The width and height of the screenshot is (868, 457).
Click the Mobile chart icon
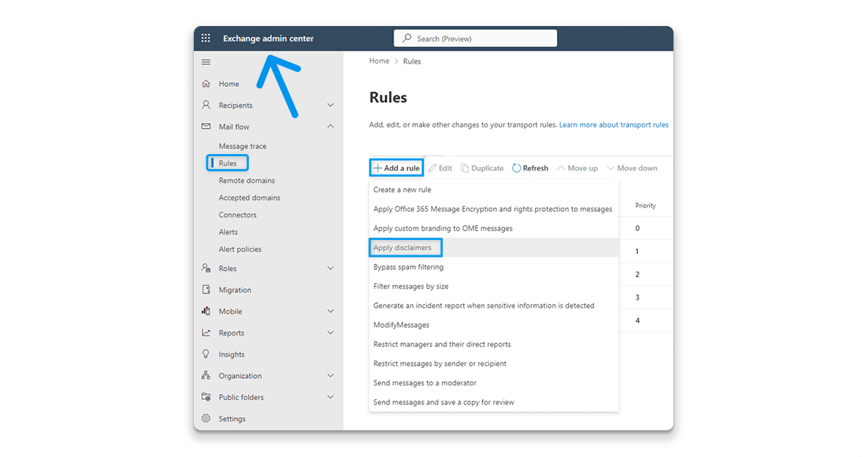206,312
